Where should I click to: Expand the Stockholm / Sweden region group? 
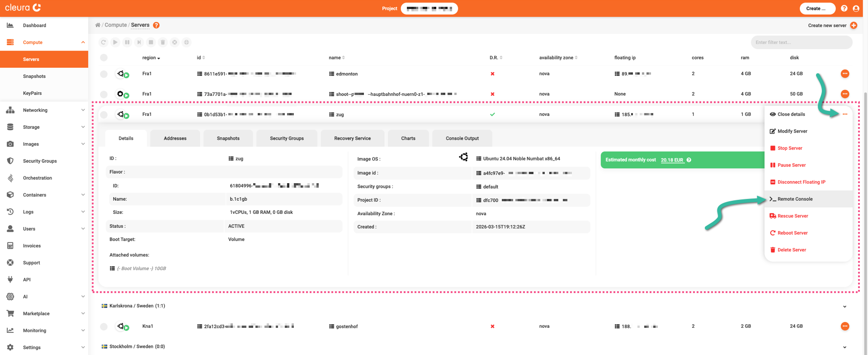(844, 347)
